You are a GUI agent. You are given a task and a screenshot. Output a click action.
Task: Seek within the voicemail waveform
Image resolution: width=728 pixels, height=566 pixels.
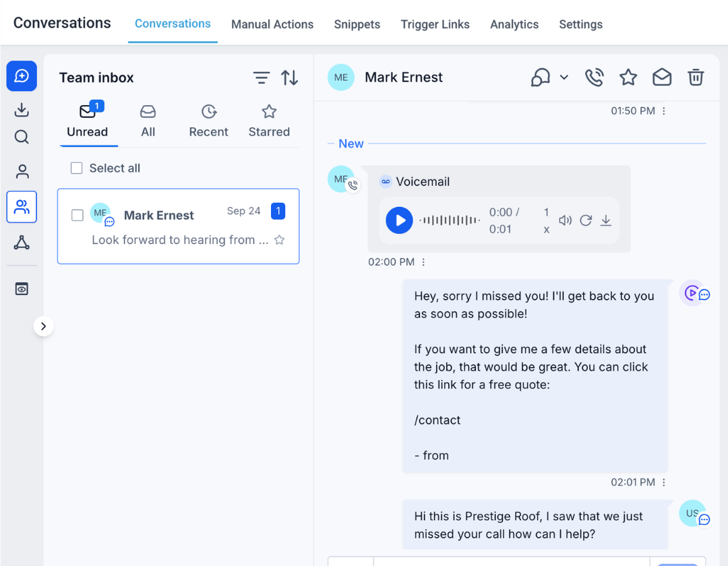click(x=450, y=220)
